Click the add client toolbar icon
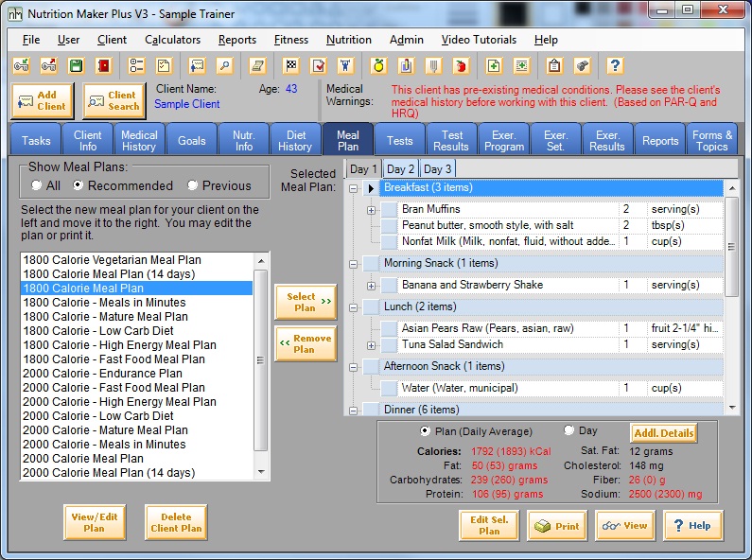The image size is (752, 560). pyautogui.click(x=197, y=65)
